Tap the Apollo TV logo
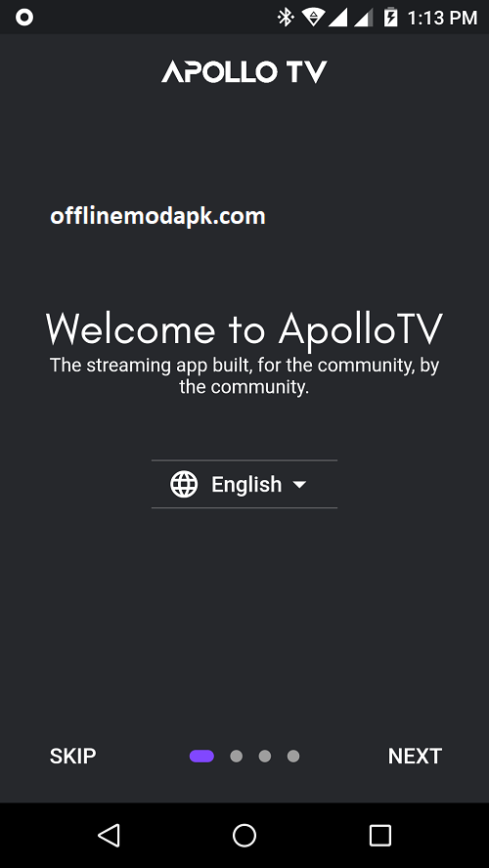Image resolution: width=489 pixels, height=868 pixels. point(244,72)
